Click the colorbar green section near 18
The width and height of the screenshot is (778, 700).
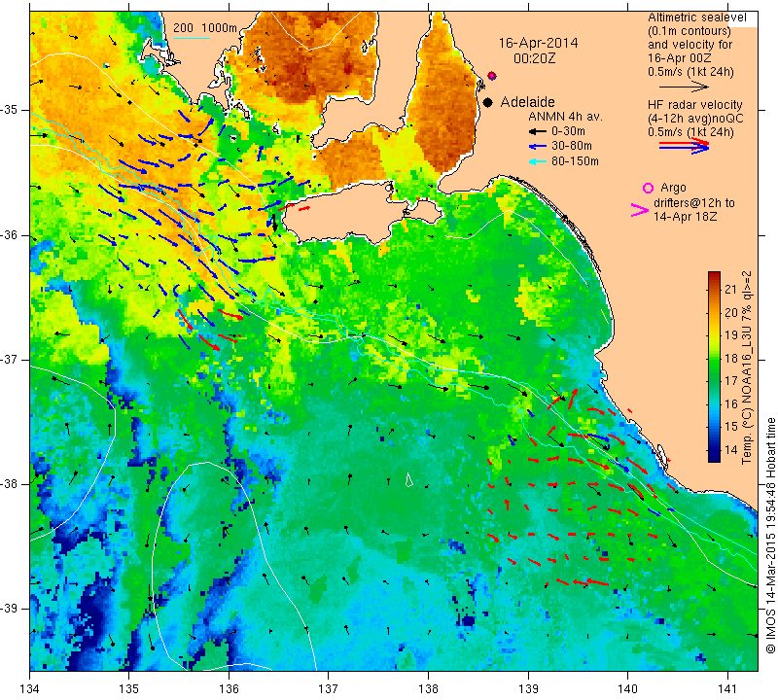tap(714, 358)
